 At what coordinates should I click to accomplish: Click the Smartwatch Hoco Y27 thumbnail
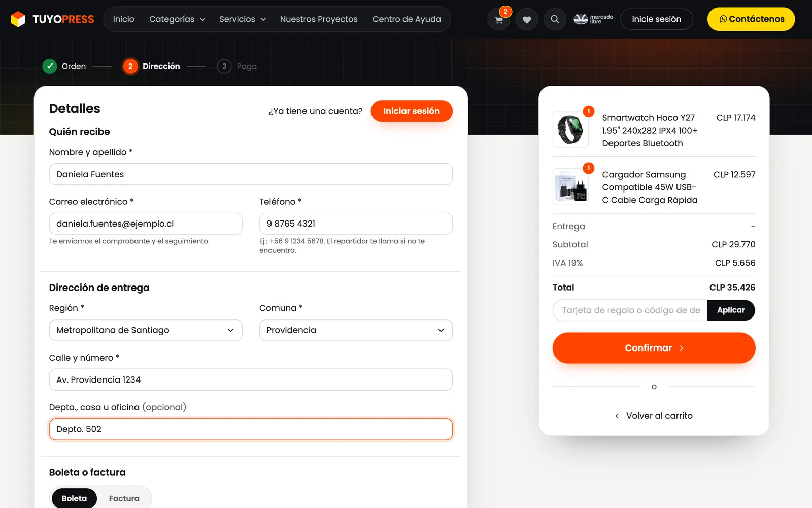coord(570,130)
